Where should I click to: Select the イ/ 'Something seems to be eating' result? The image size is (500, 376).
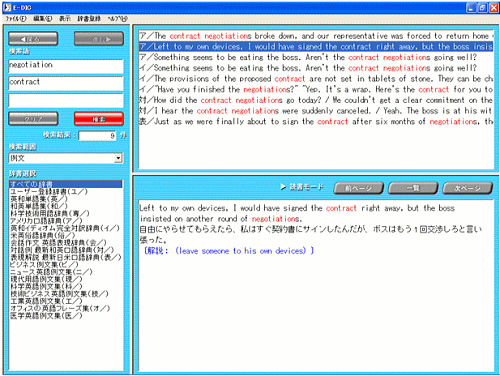point(316,68)
